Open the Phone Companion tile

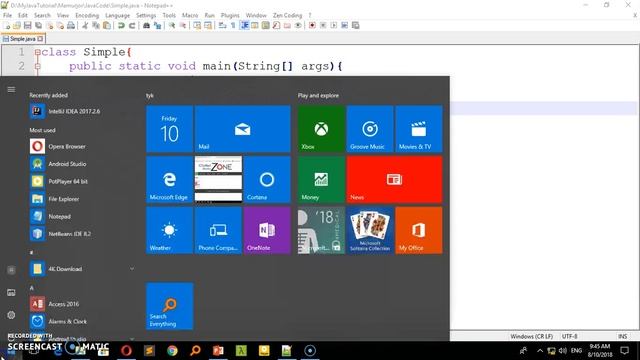click(x=218, y=230)
